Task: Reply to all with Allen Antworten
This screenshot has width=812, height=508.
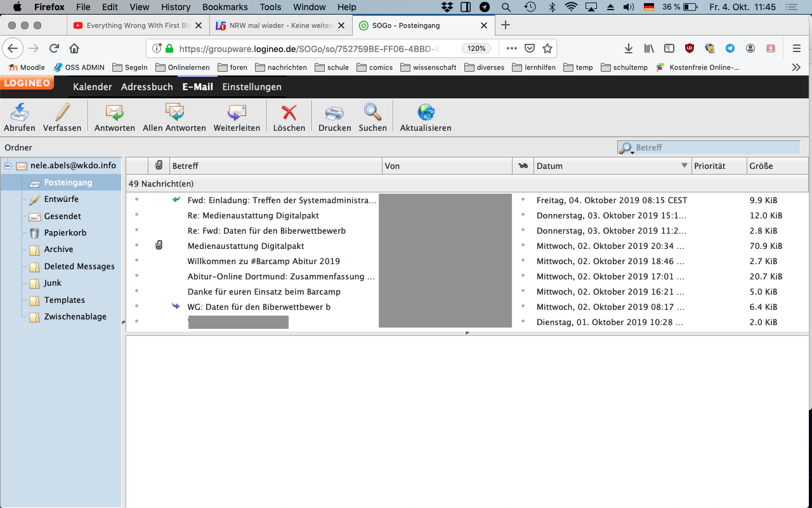Action: click(174, 113)
